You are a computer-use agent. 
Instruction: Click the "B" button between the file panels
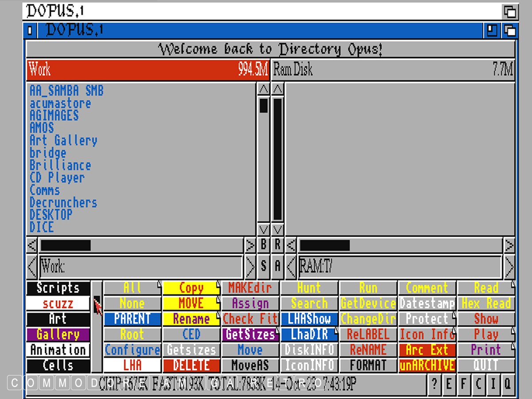[264, 245]
